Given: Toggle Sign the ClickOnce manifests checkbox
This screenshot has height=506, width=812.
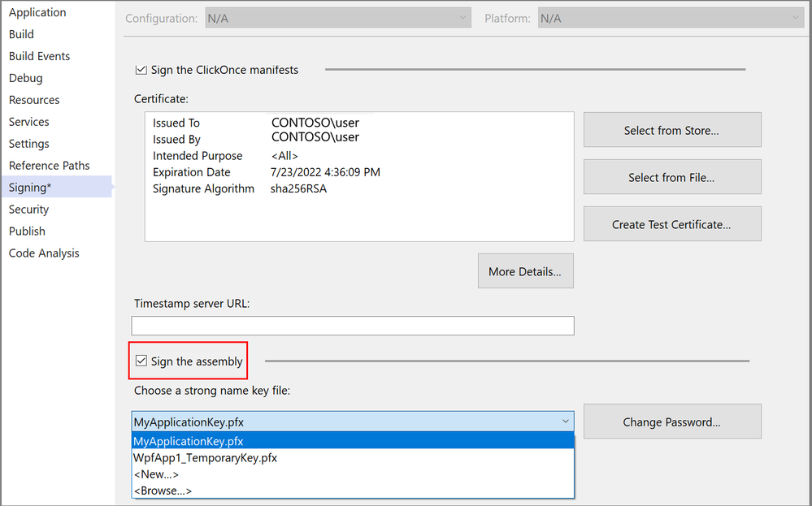Looking at the screenshot, I should click(141, 70).
